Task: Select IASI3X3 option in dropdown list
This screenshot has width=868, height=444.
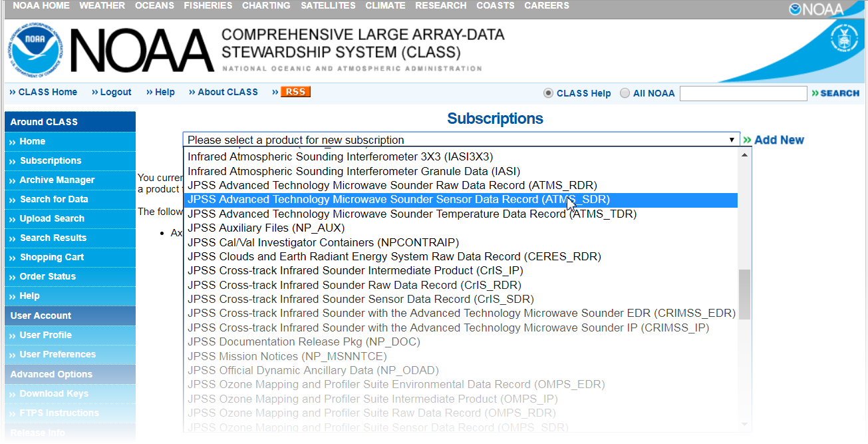Action: [x=460, y=157]
